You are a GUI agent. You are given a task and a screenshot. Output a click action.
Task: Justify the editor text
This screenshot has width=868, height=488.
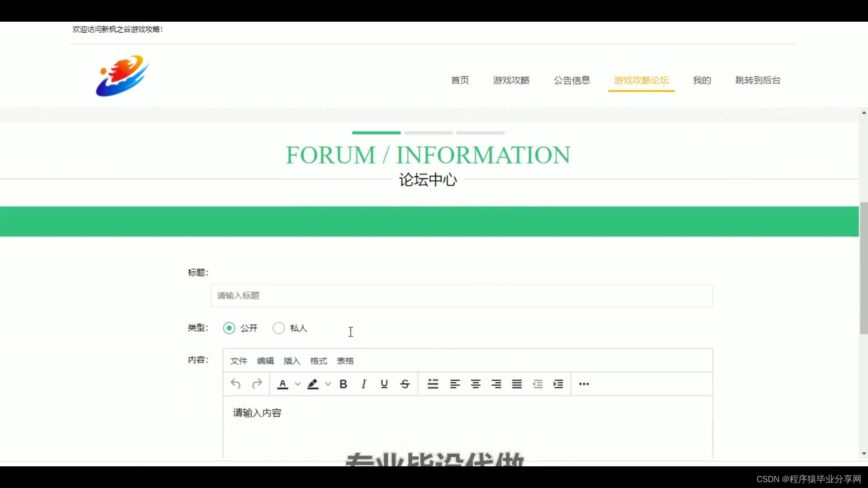(517, 384)
